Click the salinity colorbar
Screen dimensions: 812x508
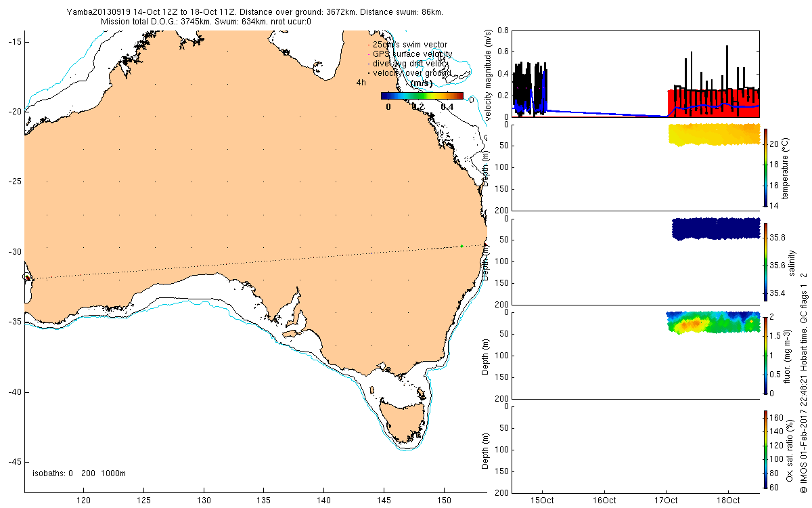tap(765, 261)
